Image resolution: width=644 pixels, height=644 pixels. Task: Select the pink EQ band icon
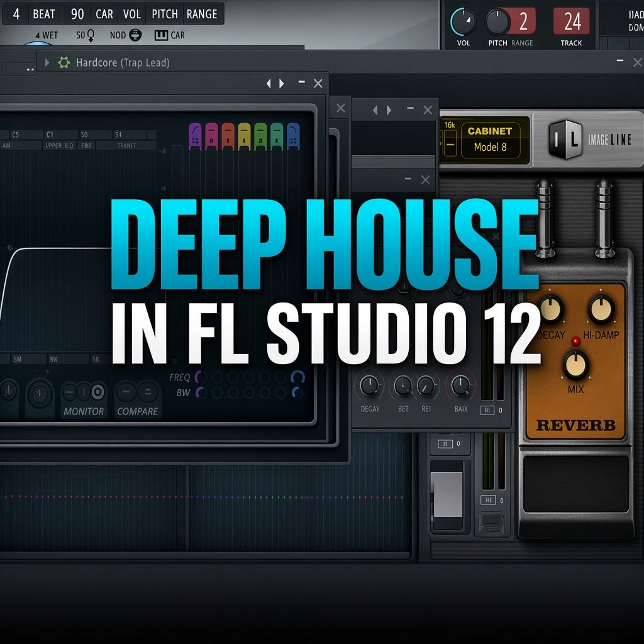[211, 136]
